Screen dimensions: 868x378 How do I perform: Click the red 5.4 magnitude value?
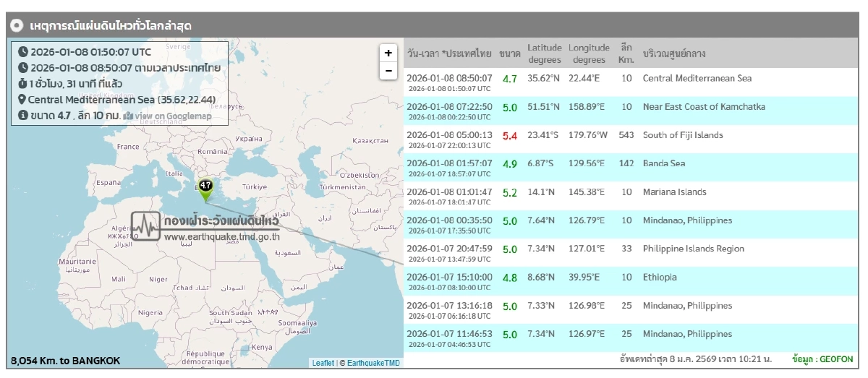coord(509,135)
